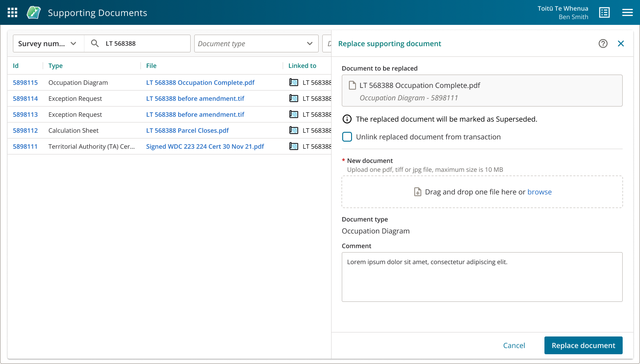Tick Unlink replaced document from transaction
The image size is (640, 364).
pyautogui.click(x=347, y=137)
